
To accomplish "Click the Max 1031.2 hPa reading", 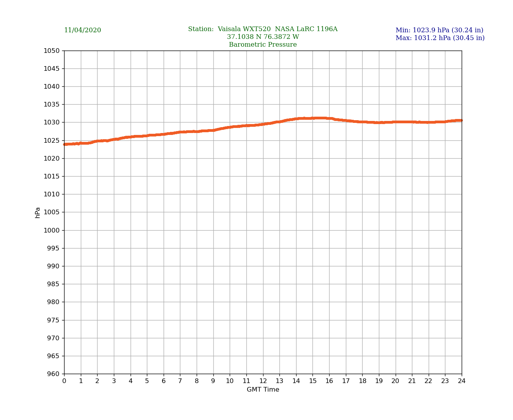I will click(x=440, y=38).
